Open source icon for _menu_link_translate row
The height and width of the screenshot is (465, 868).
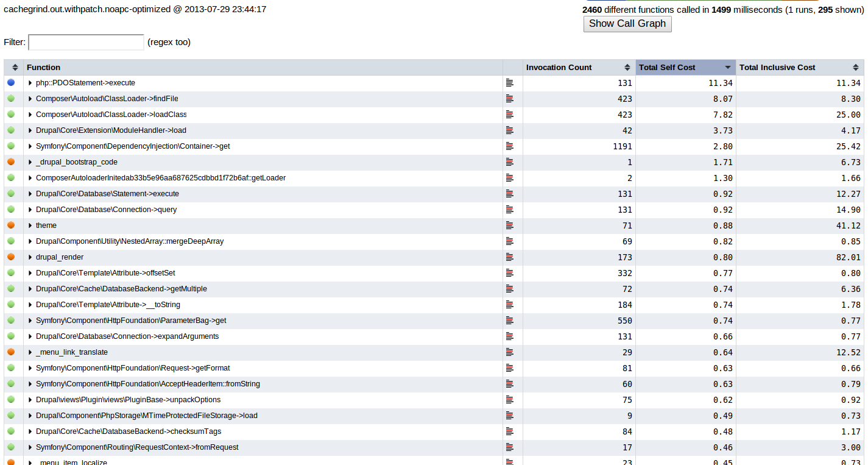510,352
